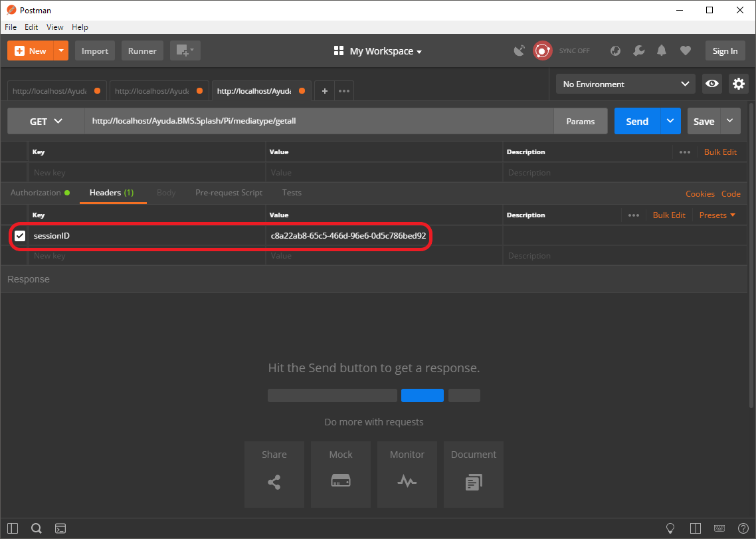Click the lightbulb bootcamp icon
Viewport: 756px width, 539px height.
(670, 528)
